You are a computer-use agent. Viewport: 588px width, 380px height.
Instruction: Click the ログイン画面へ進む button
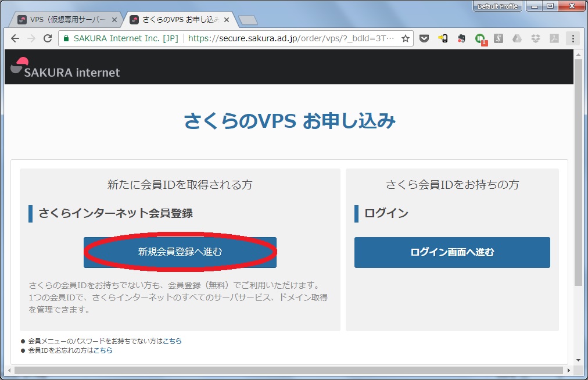(452, 252)
